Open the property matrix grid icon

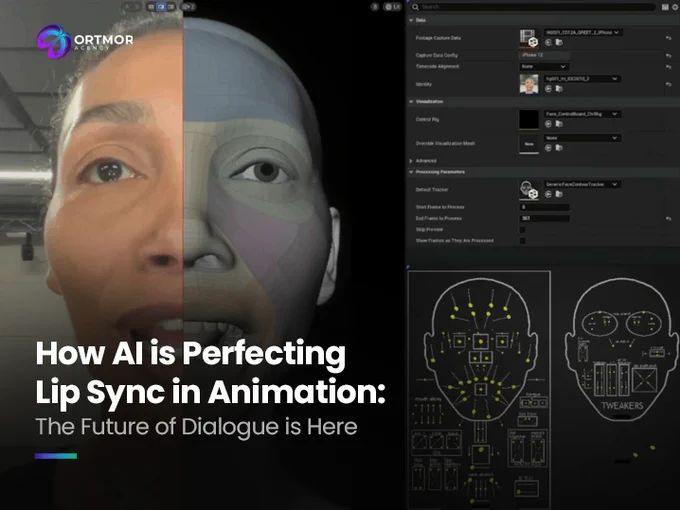coord(666,7)
